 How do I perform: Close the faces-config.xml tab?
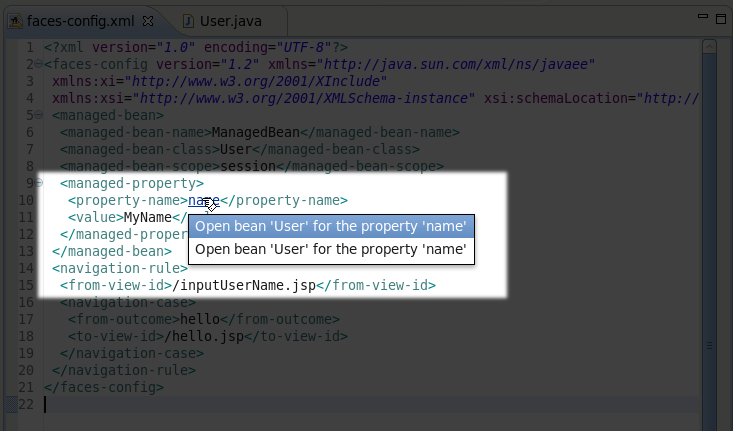pyautogui.click(x=148, y=22)
